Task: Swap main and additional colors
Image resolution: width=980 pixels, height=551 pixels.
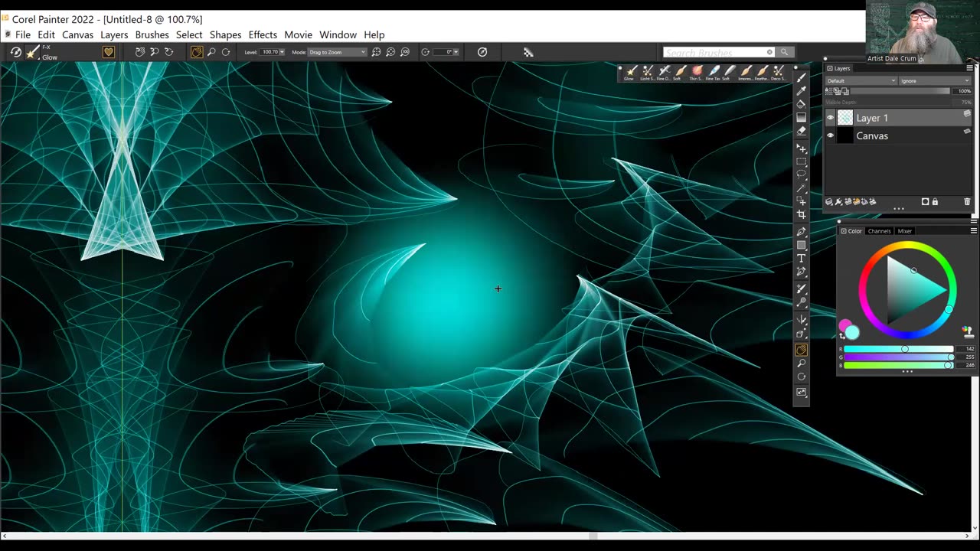Action: point(842,335)
